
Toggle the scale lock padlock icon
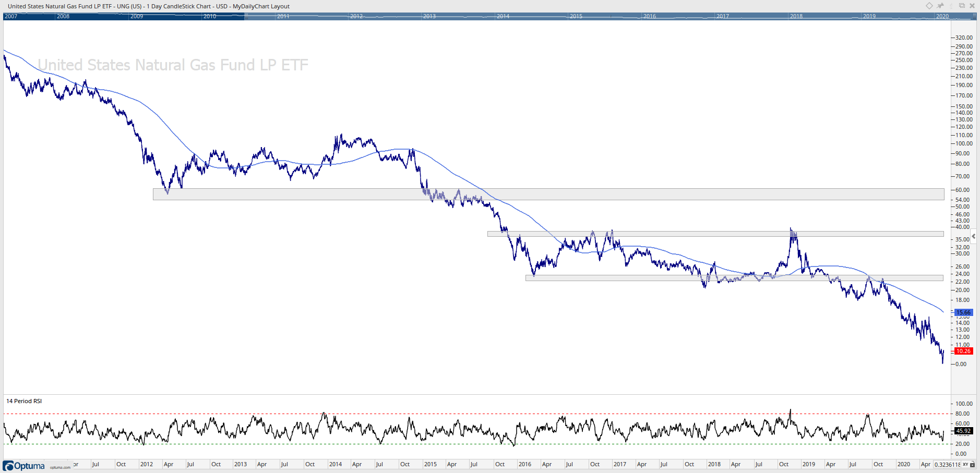(x=972, y=465)
